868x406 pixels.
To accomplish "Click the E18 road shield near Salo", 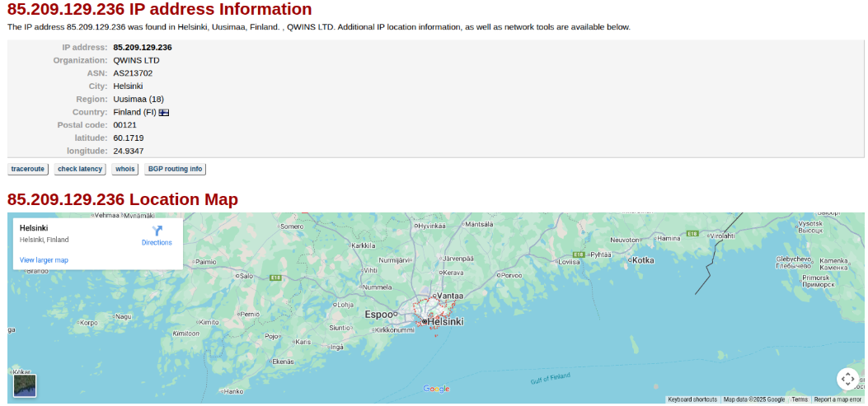I will (276, 278).
